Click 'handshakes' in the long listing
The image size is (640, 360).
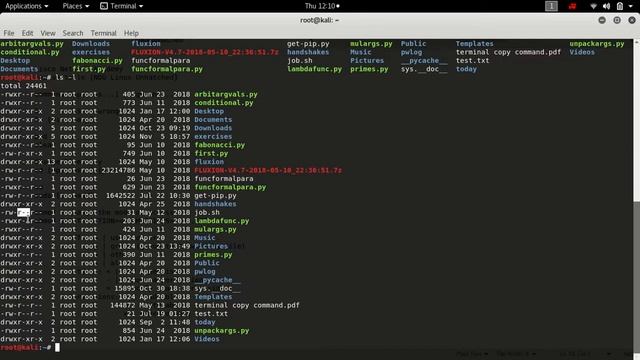[215, 204]
